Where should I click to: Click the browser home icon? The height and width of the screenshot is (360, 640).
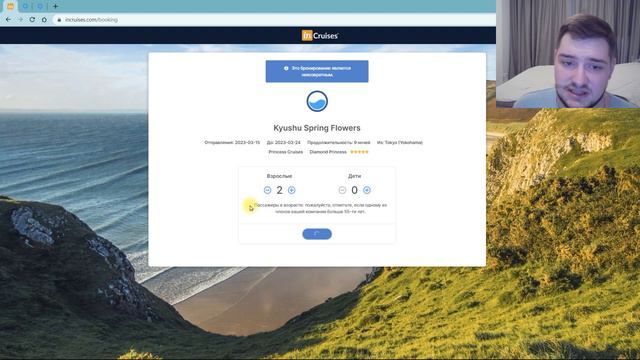44,20
